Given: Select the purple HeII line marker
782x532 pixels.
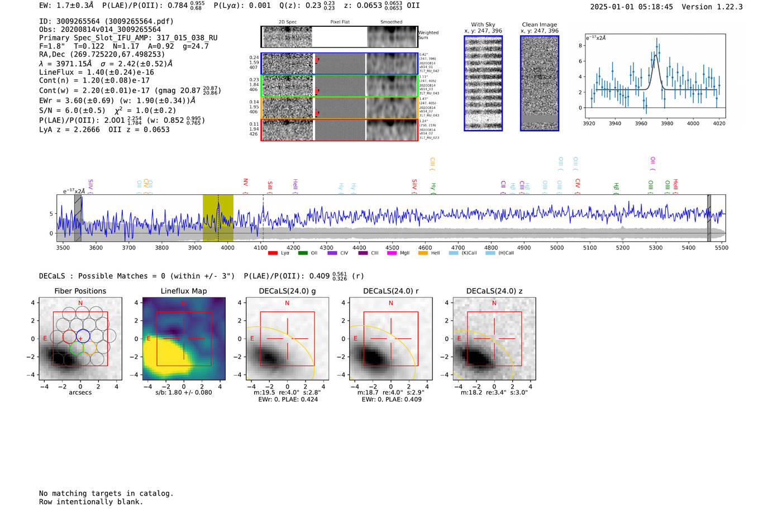Looking at the screenshot, I should tap(295, 186).
